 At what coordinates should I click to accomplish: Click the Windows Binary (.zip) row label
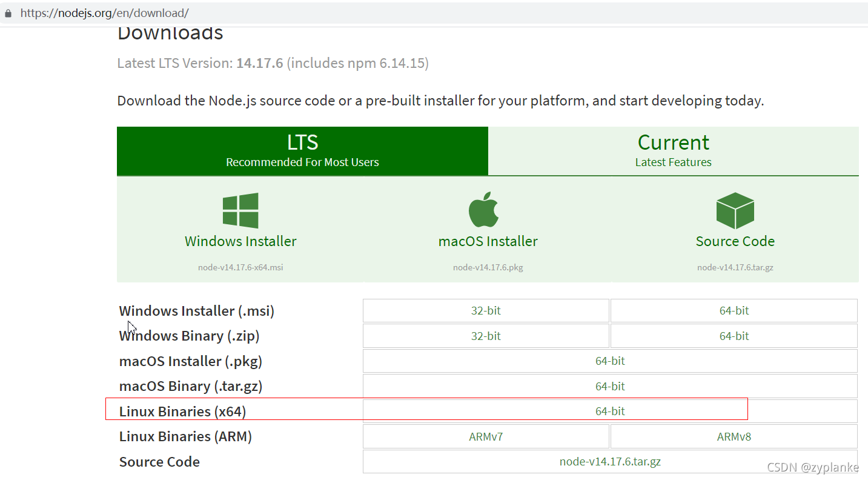coord(189,336)
